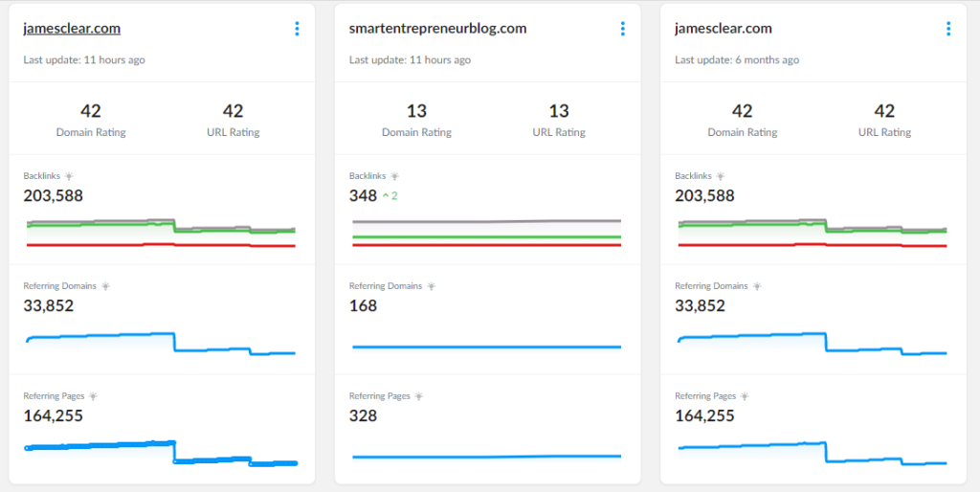Click the referring domains chart under 168
Screen dimensions: 980x492
486,347
